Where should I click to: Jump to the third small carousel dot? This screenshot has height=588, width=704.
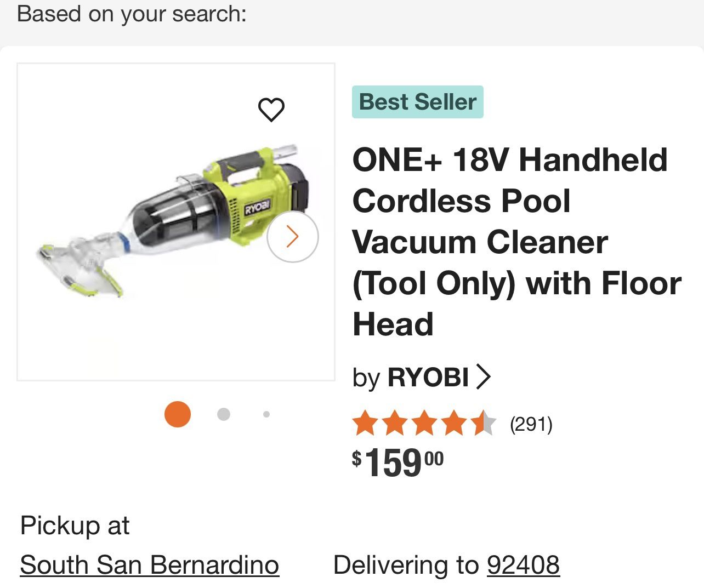pos(266,414)
